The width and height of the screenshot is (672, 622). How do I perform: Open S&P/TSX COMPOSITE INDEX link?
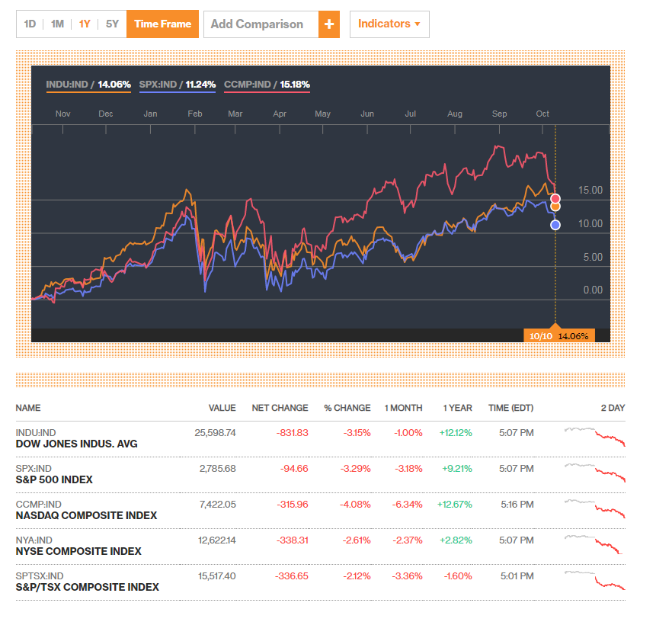[87, 587]
